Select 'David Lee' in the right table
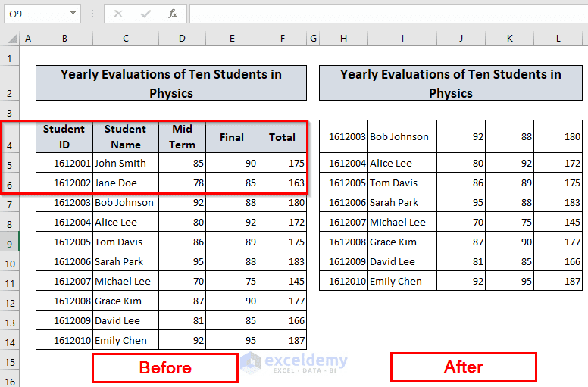The height and width of the screenshot is (387, 588). point(402,261)
